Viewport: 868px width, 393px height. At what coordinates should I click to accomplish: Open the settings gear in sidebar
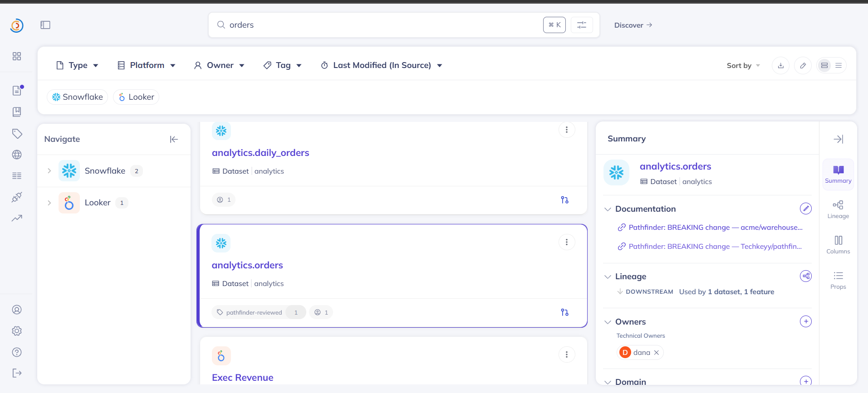(x=17, y=331)
